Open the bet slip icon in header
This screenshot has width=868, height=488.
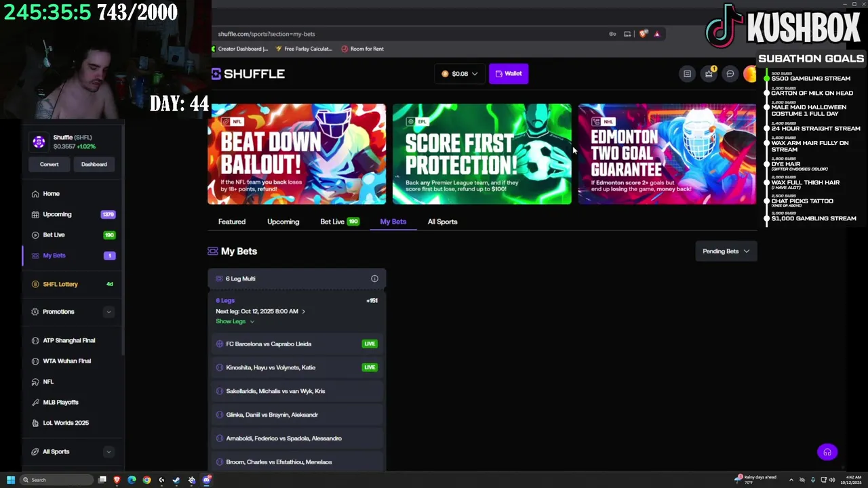point(687,74)
